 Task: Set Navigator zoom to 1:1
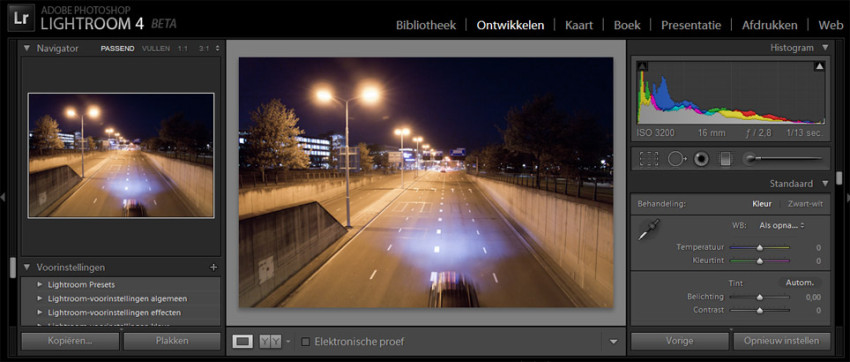pyautogui.click(x=183, y=48)
